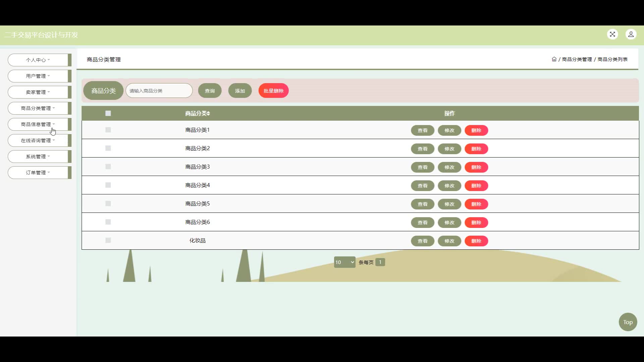Check the box for 商品分类2
Screen dimensions: 644x362
[108, 148]
